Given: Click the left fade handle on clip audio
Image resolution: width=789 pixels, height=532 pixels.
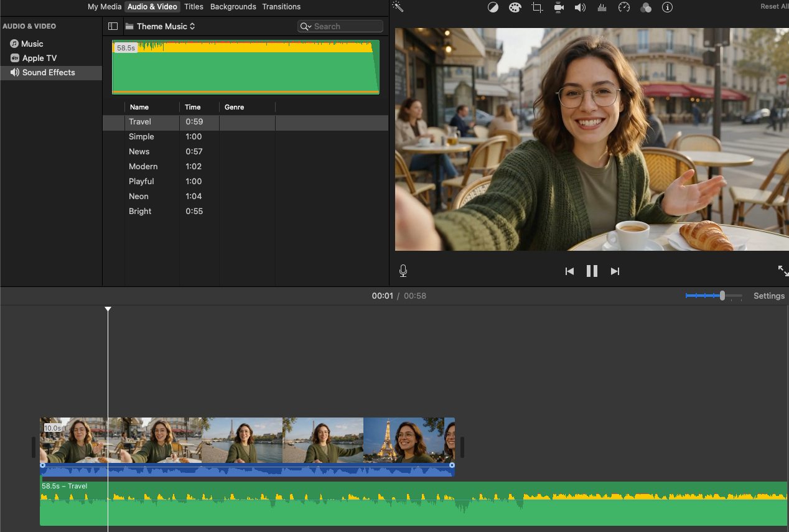Looking at the screenshot, I should point(42,465).
